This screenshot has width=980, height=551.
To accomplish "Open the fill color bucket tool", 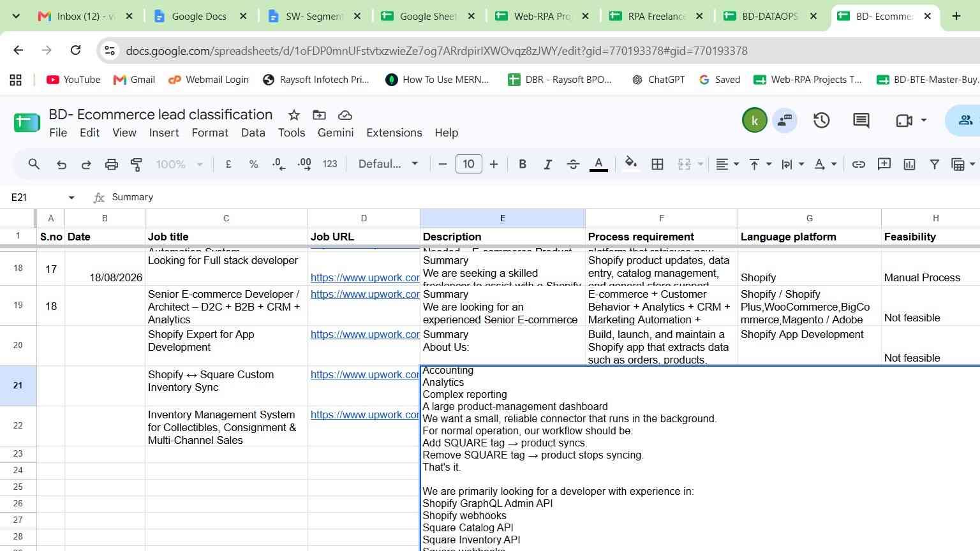I will (x=631, y=164).
